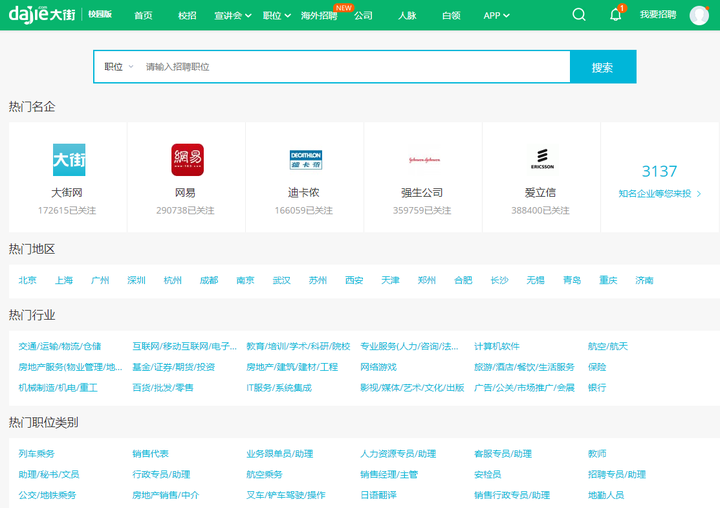Select the 广州 region link
Image resolution: width=720 pixels, height=508 pixels.
[x=100, y=280]
